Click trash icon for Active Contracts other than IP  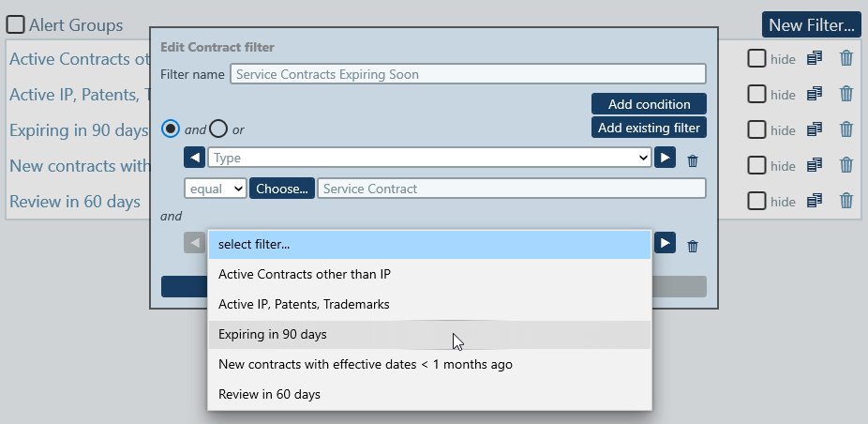point(846,58)
